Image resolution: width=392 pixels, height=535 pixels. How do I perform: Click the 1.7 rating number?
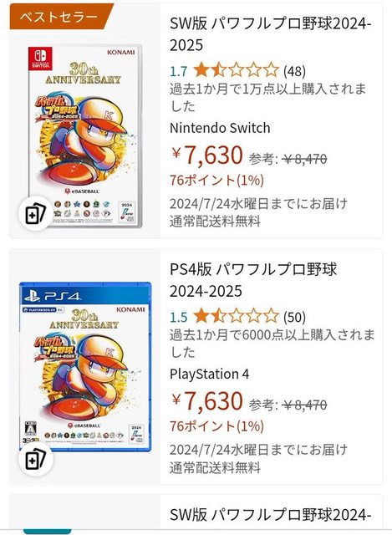pos(179,71)
